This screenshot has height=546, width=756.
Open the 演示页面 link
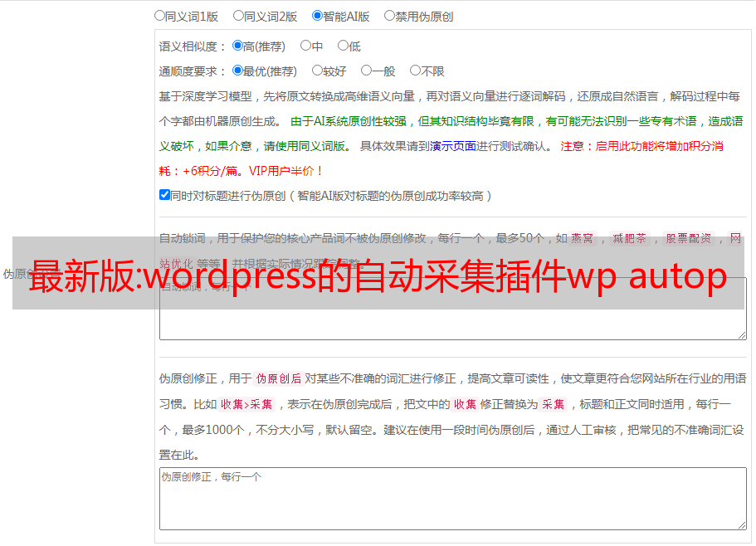click(x=453, y=146)
